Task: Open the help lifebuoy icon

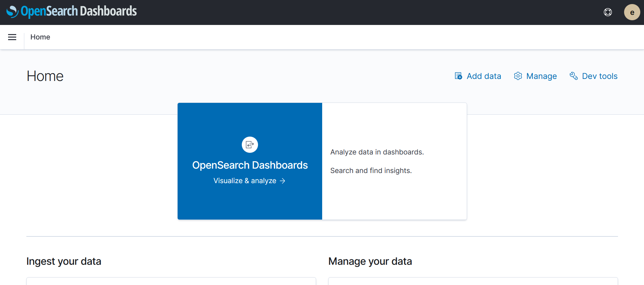Action: coord(608,12)
